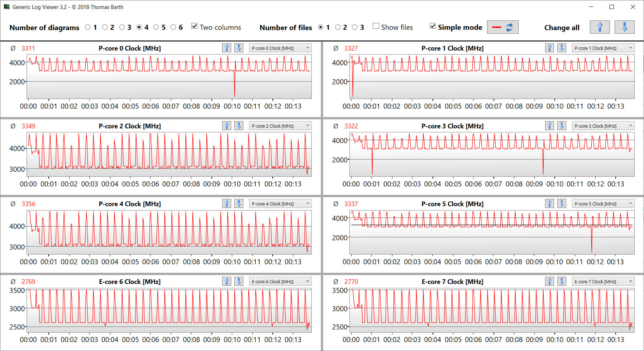The height and width of the screenshot is (351, 644).
Task: Open the E-core 6 Clock sensor dropdown
Action: pos(280,281)
